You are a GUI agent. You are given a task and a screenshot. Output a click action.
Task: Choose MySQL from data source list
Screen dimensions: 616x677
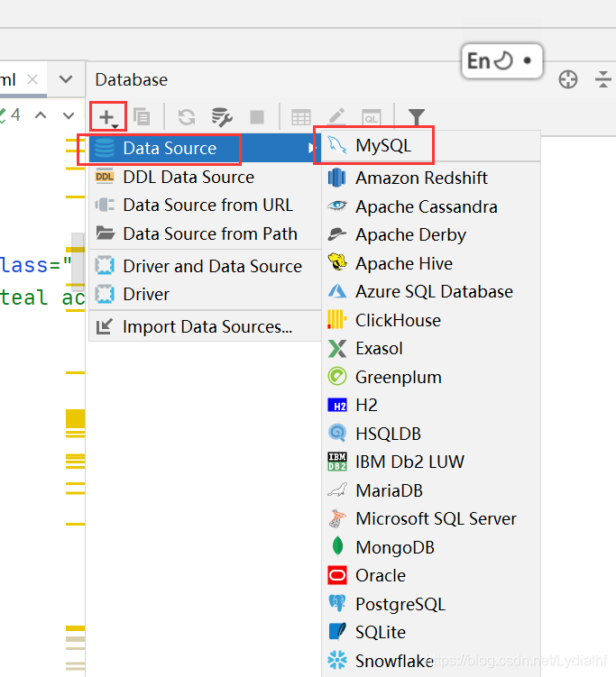pyautogui.click(x=431, y=145)
